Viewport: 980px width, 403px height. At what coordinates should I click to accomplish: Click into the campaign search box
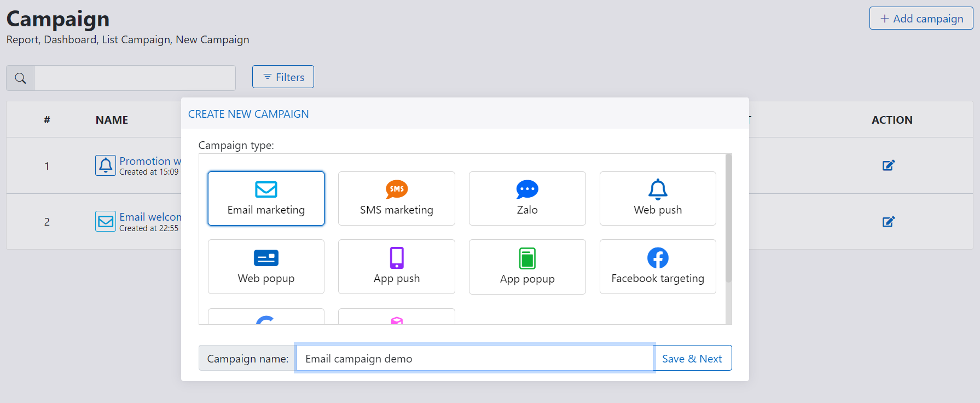135,78
